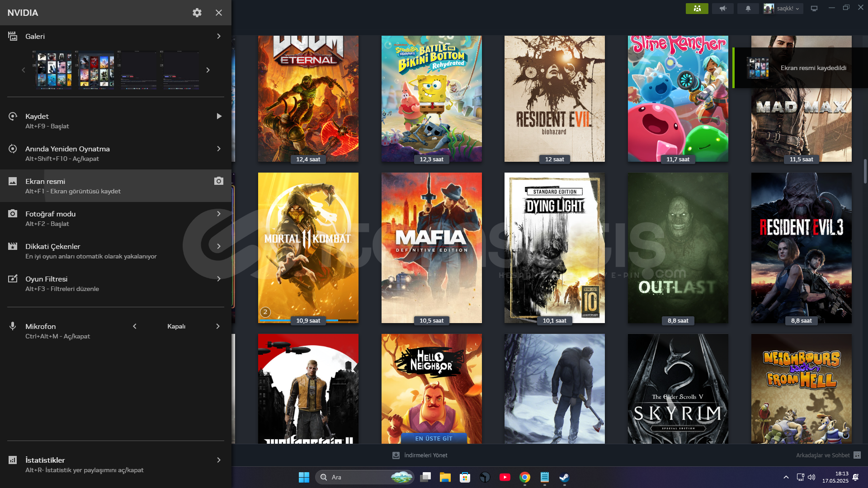Click the İstatistikler statistics icon
The width and height of the screenshot is (868, 488).
(13, 460)
